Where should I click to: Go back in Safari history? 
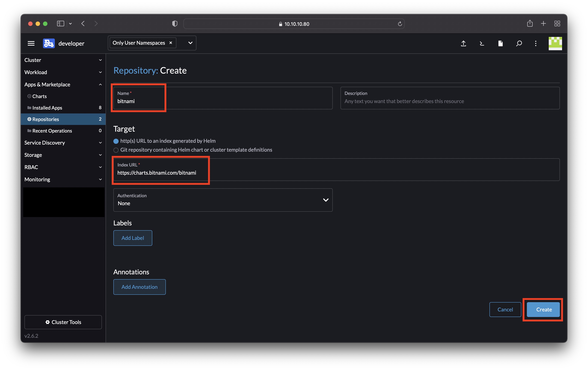83,24
